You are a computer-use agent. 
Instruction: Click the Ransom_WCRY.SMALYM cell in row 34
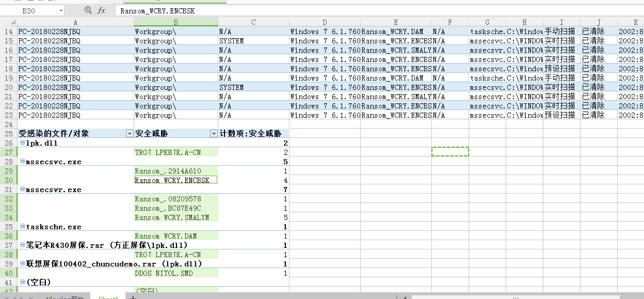click(176, 217)
